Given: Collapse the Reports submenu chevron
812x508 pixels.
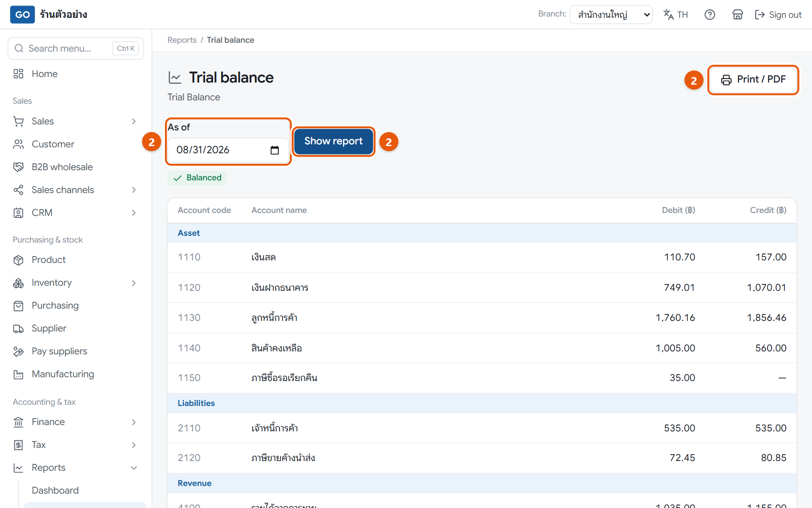Looking at the screenshot, I should (x=134, y=468).
